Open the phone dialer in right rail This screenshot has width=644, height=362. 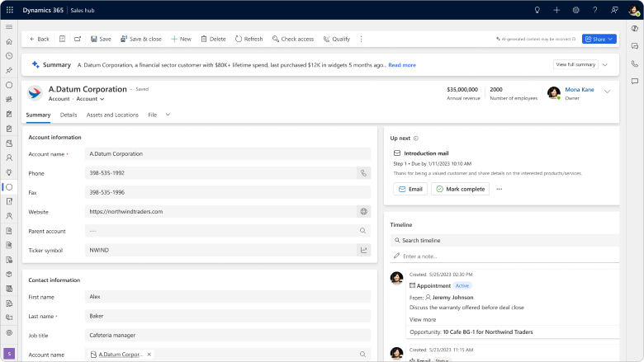click(635, 63)
